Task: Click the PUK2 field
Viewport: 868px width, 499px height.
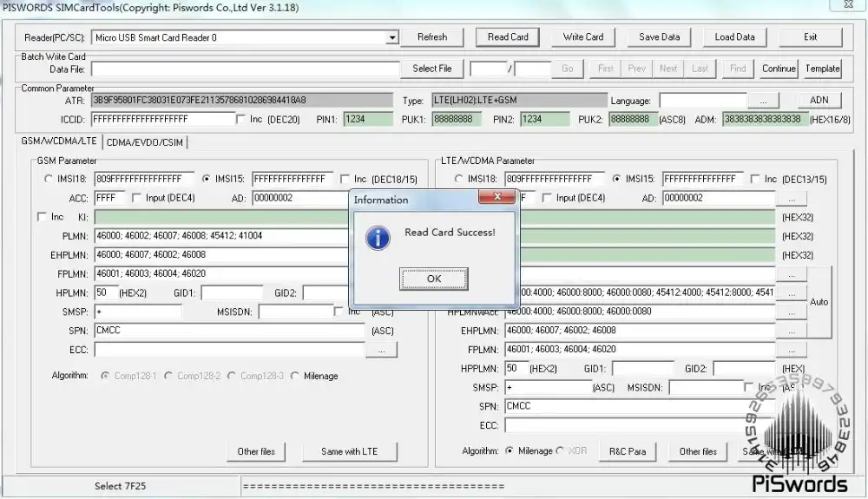Action: (x=633, y=120)
